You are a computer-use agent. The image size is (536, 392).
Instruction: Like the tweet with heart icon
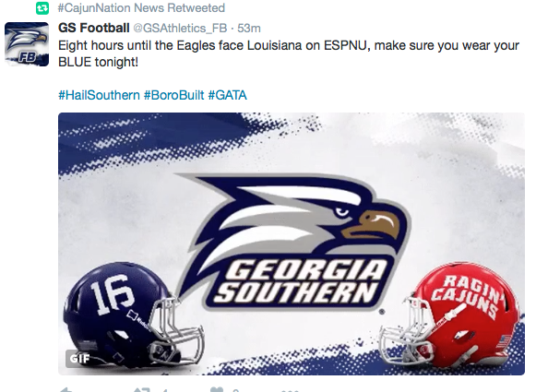coord(217,389)
